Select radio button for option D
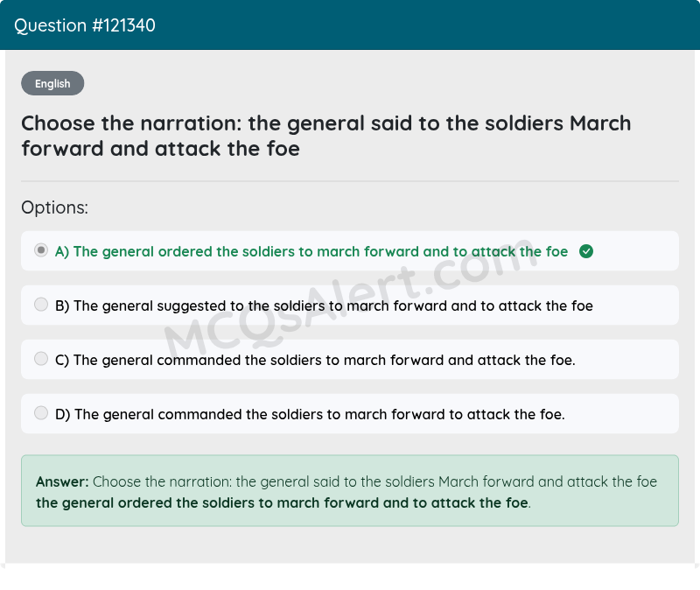 [40, 413]
